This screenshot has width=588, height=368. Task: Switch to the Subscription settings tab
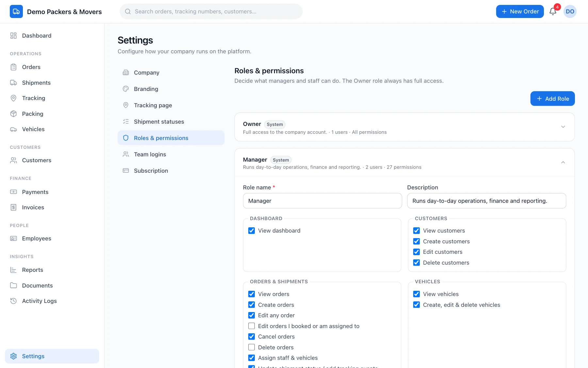tap(171, 171)
